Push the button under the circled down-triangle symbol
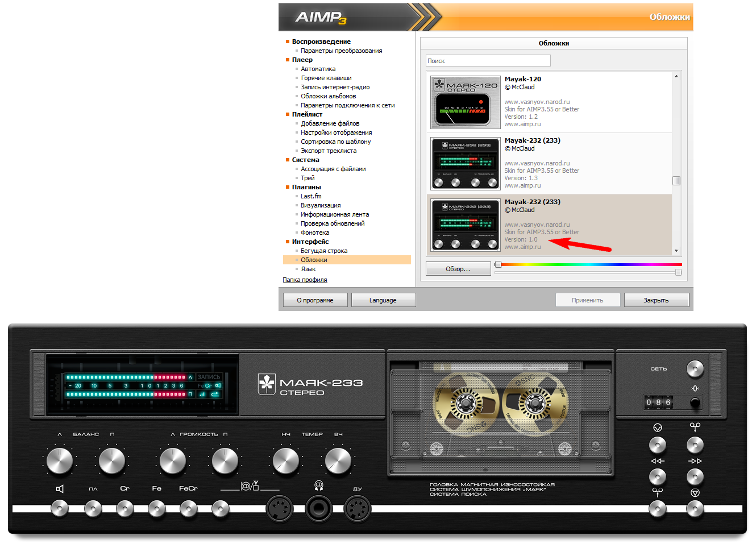Viewport: 756px width, 548px height. click(658, 445)
